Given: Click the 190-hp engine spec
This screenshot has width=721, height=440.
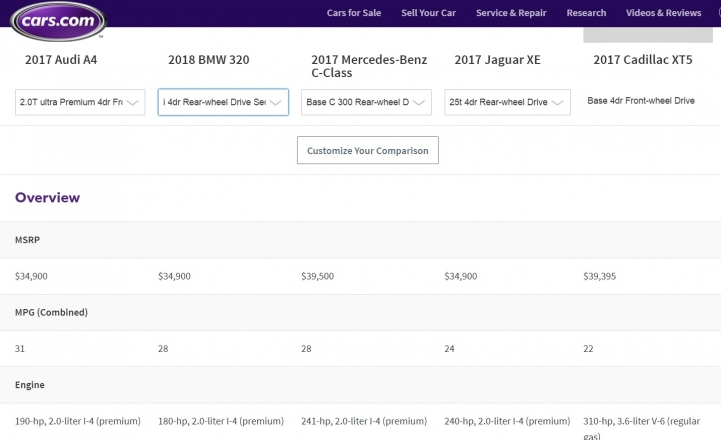Looking at the screenshot, I should 78,421.
